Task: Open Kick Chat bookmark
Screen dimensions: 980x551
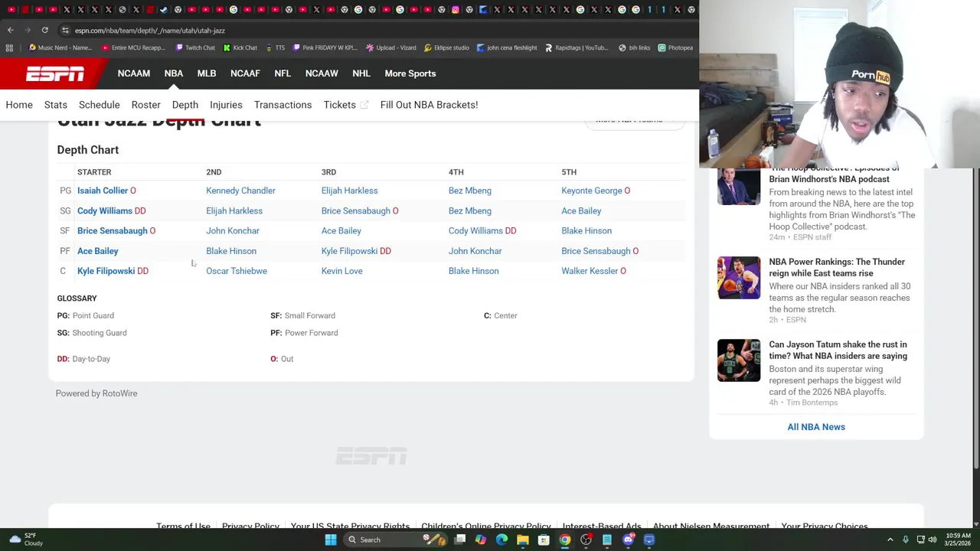Action: tap(240, 47)
